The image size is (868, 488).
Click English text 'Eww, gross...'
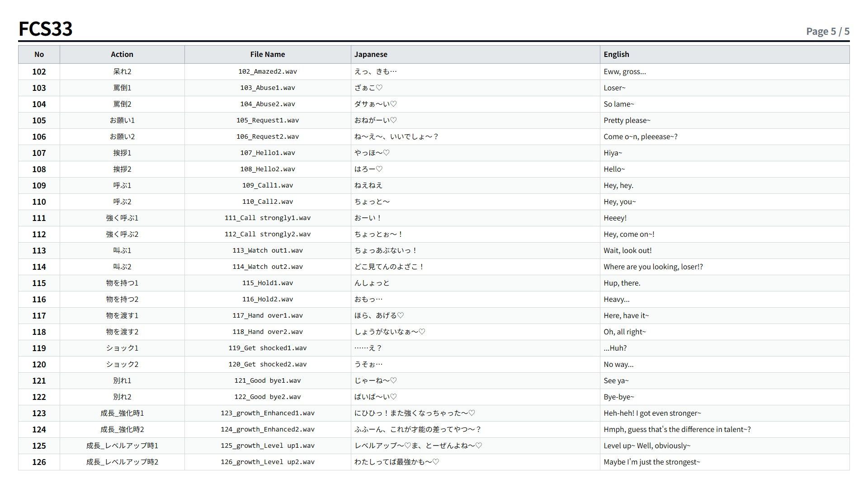[625, 71]
